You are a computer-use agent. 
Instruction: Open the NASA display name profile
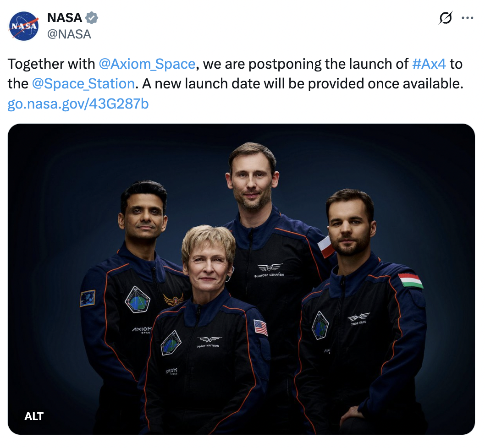[65, 18]
